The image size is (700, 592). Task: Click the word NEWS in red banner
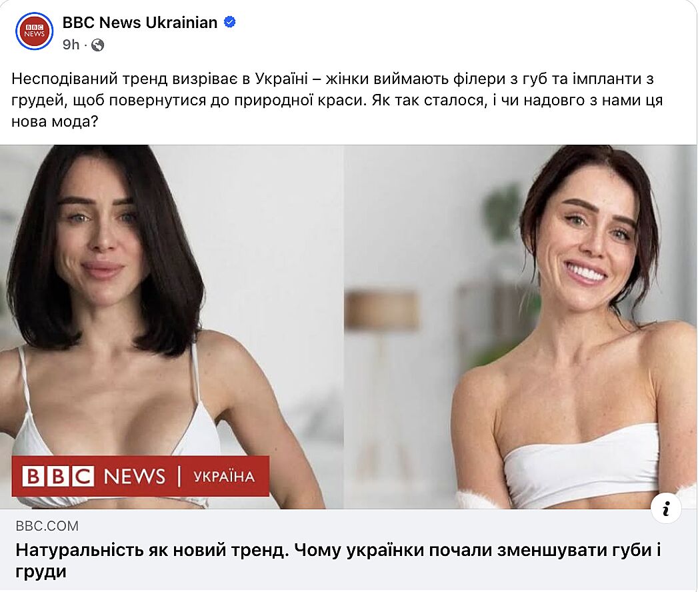pyautogui.click(x=135, y=477)
